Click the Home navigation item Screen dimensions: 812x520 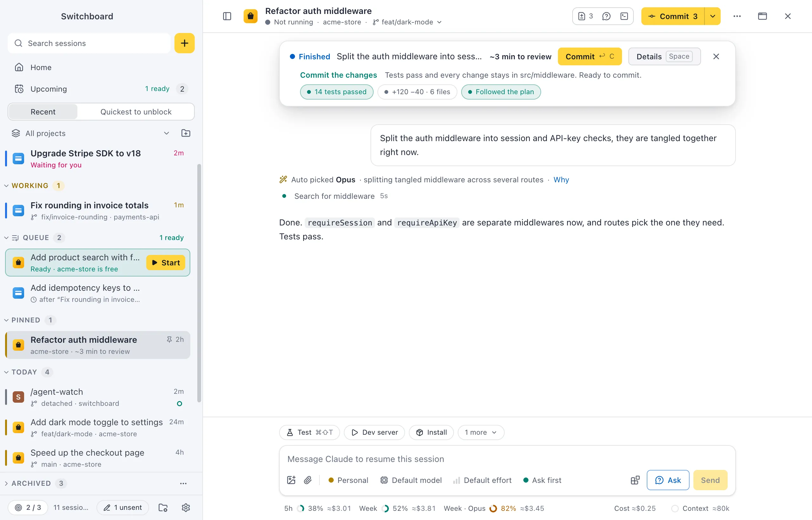tap(101, 67)
